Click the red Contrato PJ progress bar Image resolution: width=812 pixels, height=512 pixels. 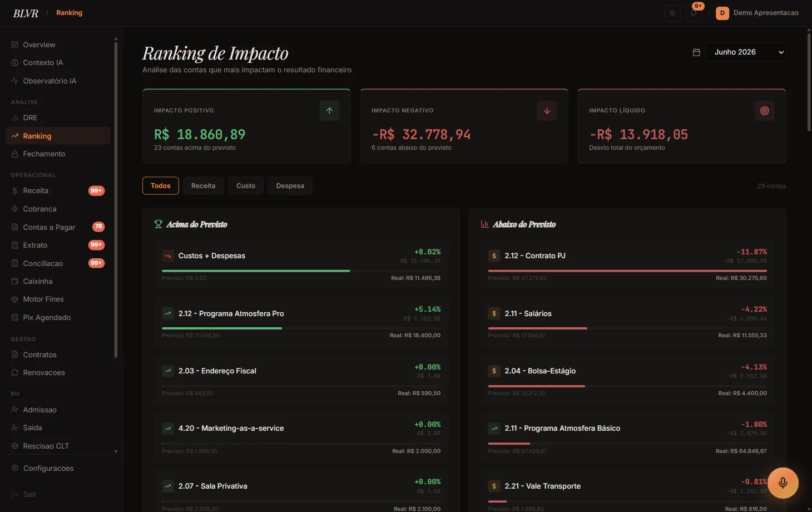[x=627, y=271]
